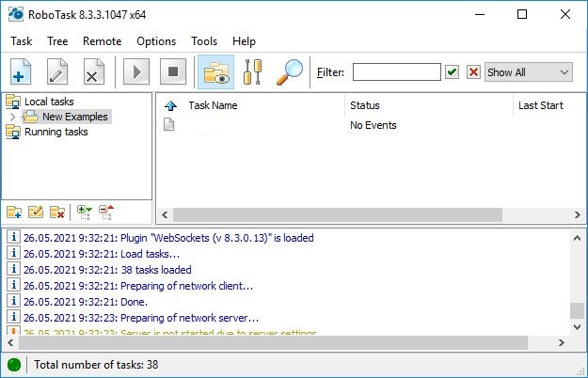Click the magnifying glass search icon

click(289, 71)
